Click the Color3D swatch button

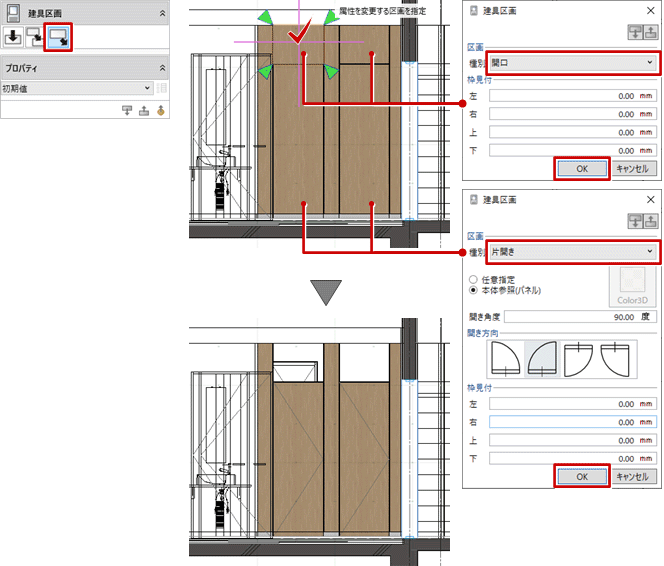click(x=630, y=286)
